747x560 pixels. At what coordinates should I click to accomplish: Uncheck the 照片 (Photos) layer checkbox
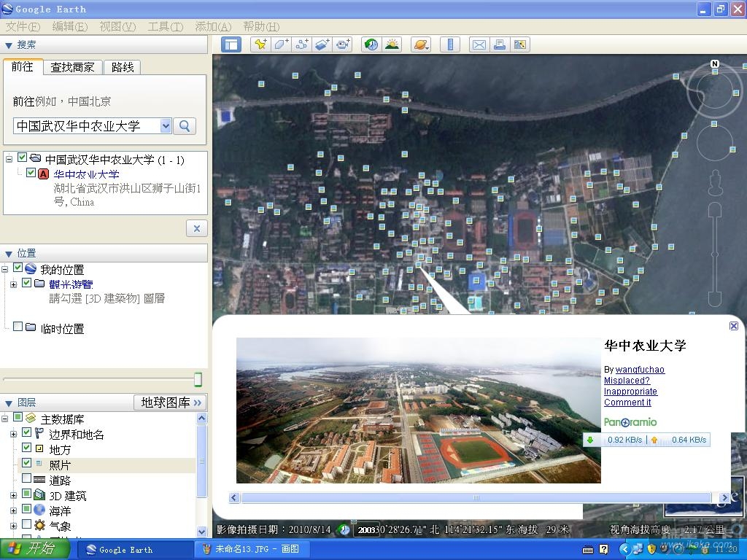click(x=27, y=464)
